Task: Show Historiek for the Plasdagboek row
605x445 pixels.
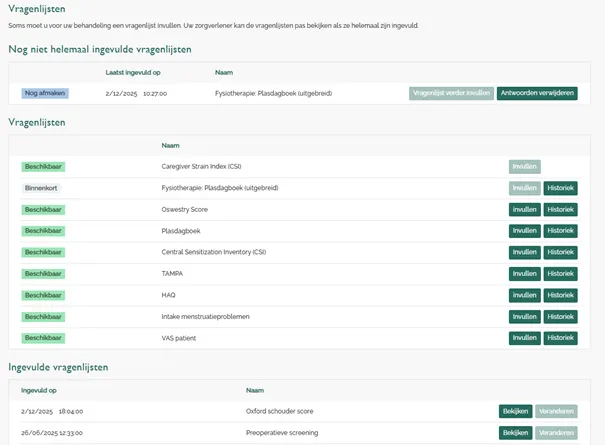Action: tap(560, 231)
